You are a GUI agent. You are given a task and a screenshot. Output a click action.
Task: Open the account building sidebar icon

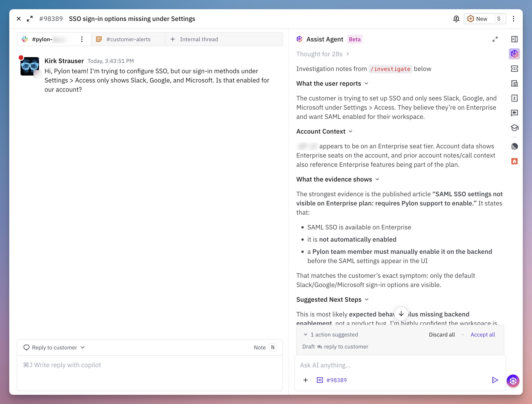coord(514,83)
